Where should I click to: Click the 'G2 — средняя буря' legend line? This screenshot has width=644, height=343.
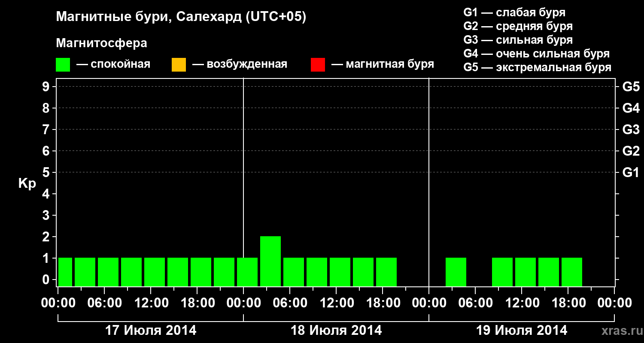pyautogui.click(x=518, y=26)
